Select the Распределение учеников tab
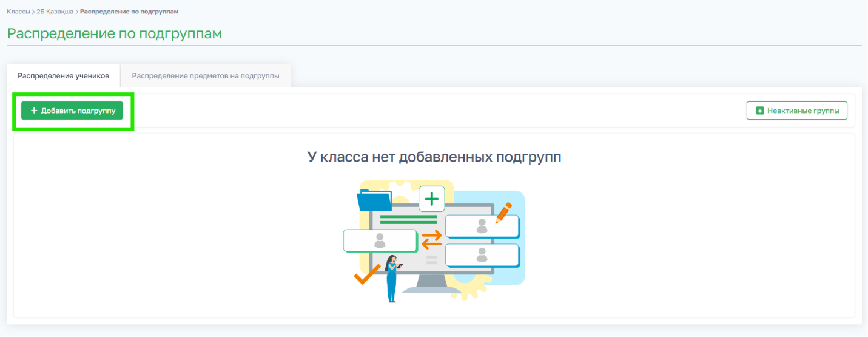 point(63,76)
